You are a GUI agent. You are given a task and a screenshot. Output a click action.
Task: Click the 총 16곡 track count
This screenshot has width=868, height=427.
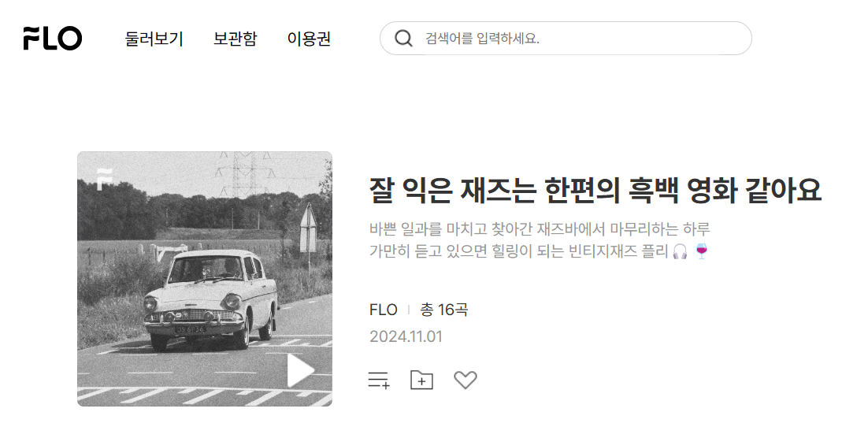[444, 310]
